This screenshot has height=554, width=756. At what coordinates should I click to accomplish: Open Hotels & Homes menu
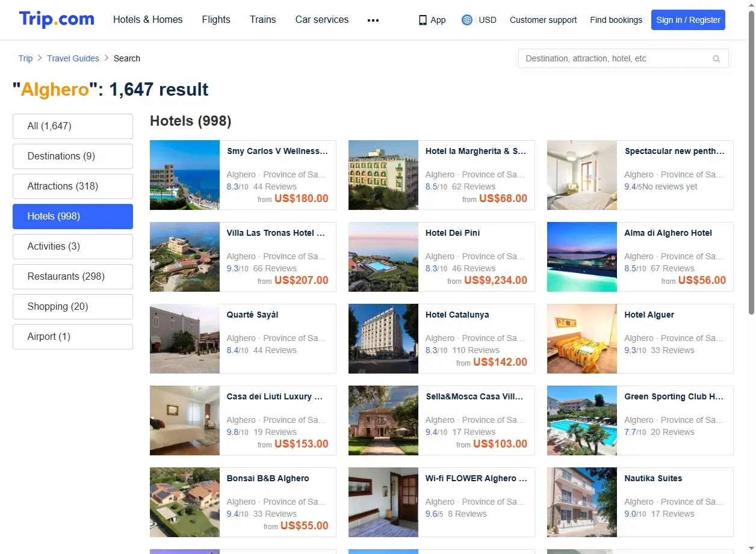point(148,19)
